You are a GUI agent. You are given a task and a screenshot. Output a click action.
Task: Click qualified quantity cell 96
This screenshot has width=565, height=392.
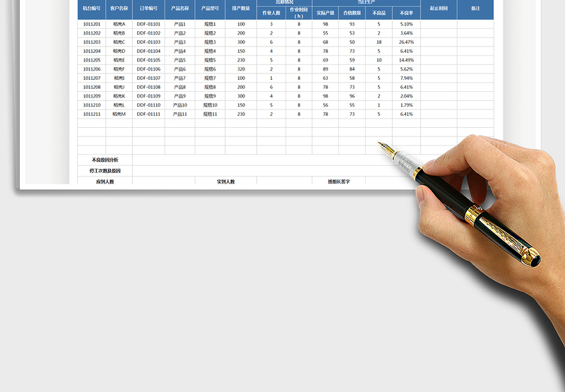tap(352, 96)
